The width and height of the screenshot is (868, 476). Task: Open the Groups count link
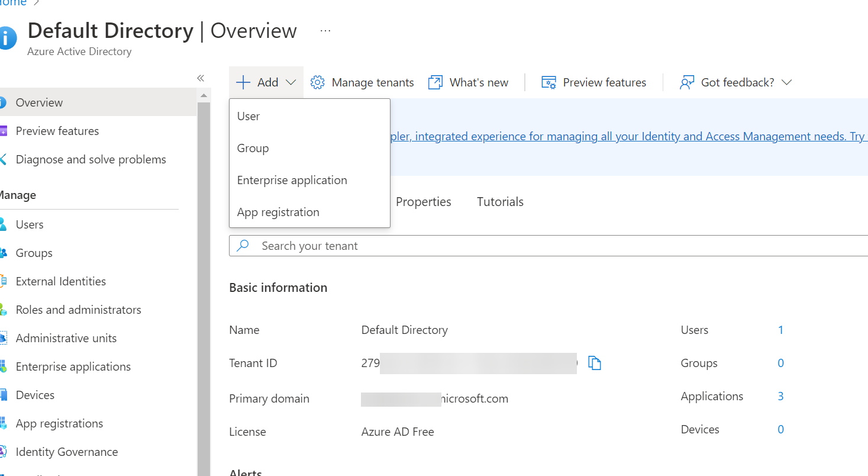coord(780,363)
